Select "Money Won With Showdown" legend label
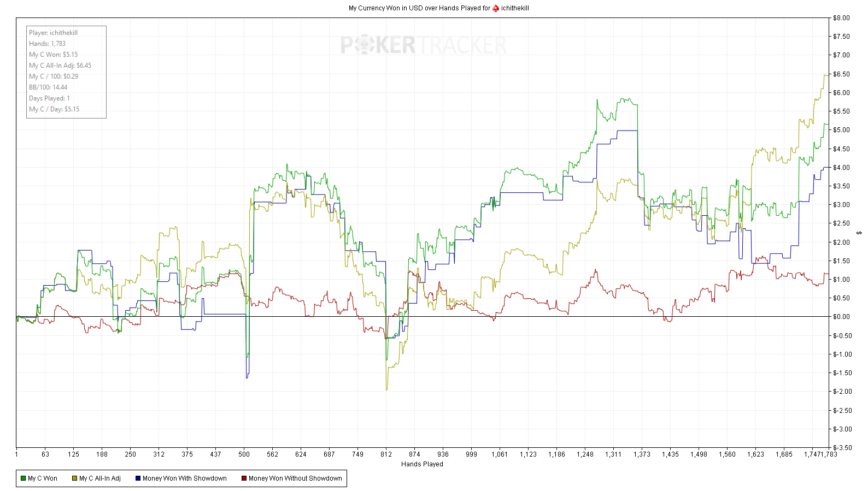Viewport: 868px width, 491px height. pyautogui.click(x=185, y=478)
